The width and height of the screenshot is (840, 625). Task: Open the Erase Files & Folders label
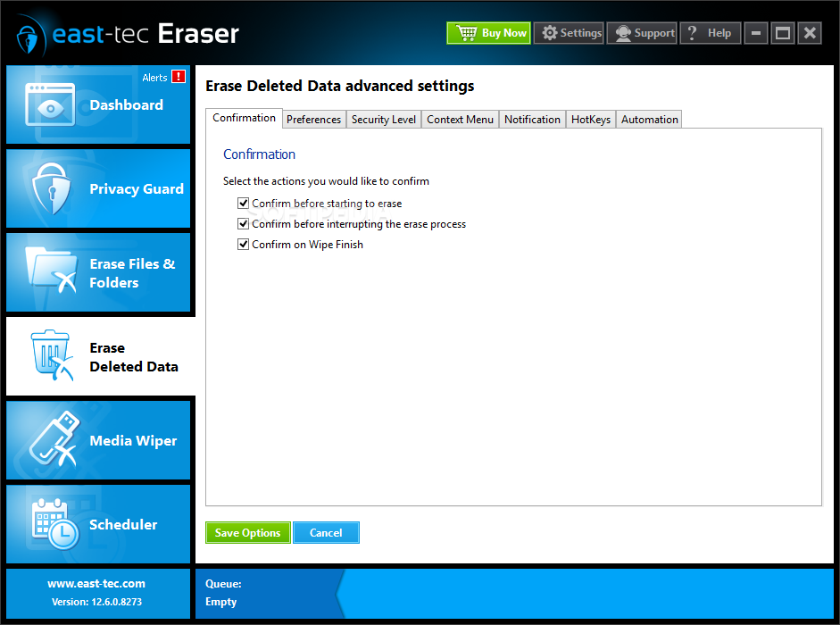(132, 273)
